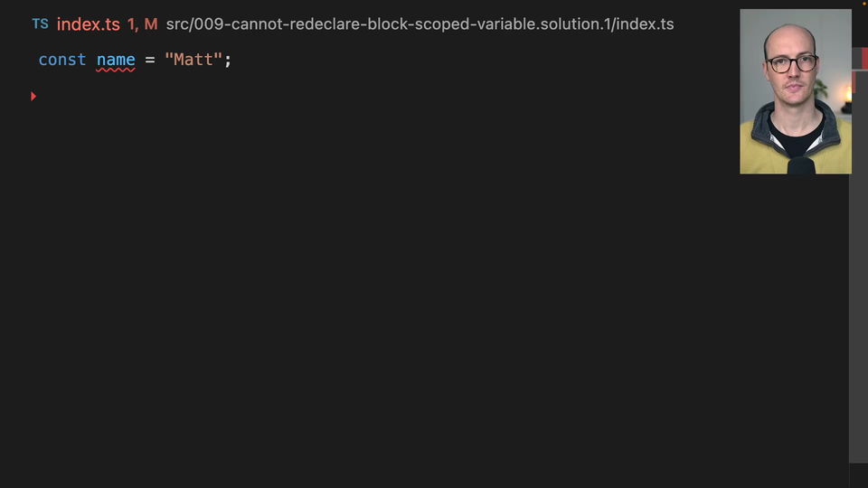Image resolution: width=868 pixels, height=488 pixels.
Task: Click the dark block at the scrollbar bottom
Action: 858,475
